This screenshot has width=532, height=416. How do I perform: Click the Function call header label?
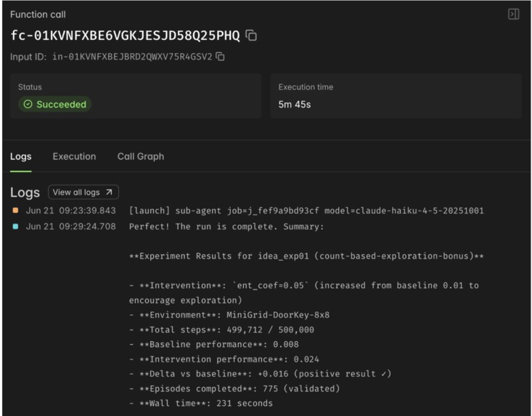[x=38, y=15]
